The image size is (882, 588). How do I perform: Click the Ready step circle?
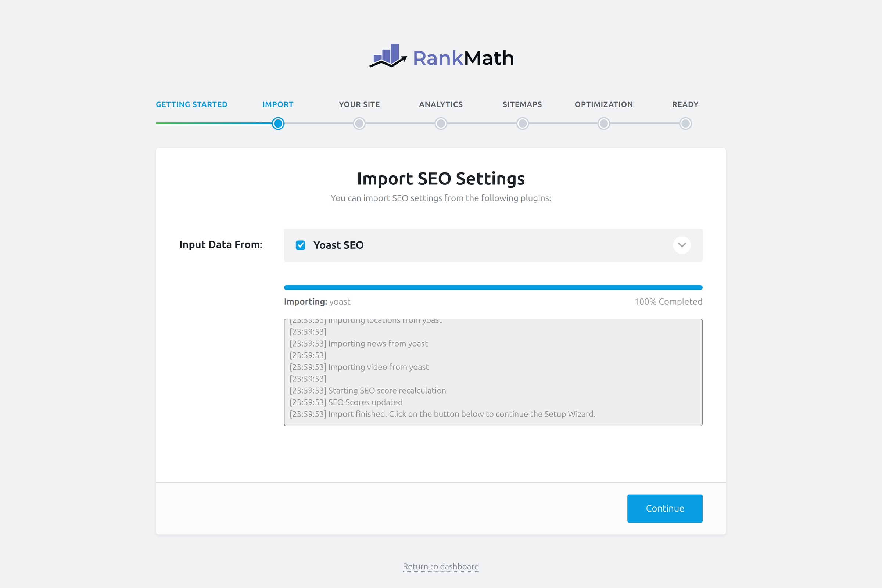point(685,123)
